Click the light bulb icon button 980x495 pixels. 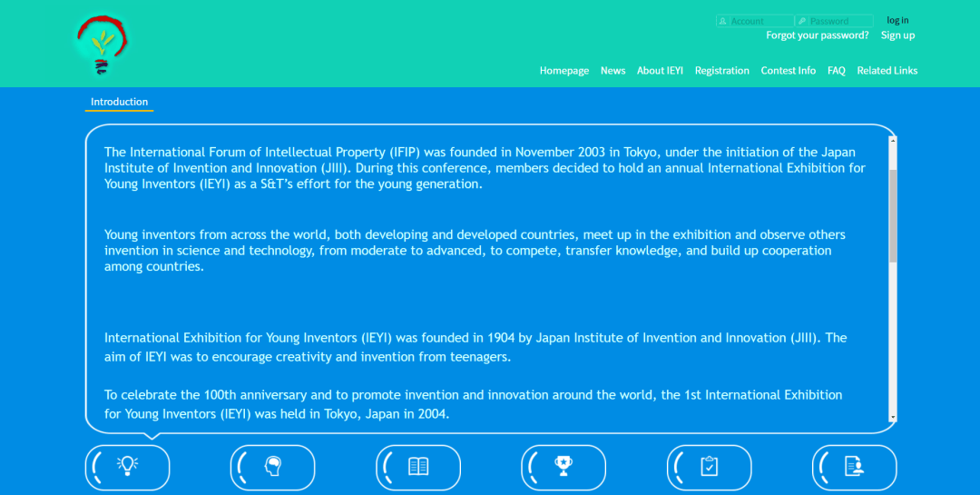(x=127, y=467)
